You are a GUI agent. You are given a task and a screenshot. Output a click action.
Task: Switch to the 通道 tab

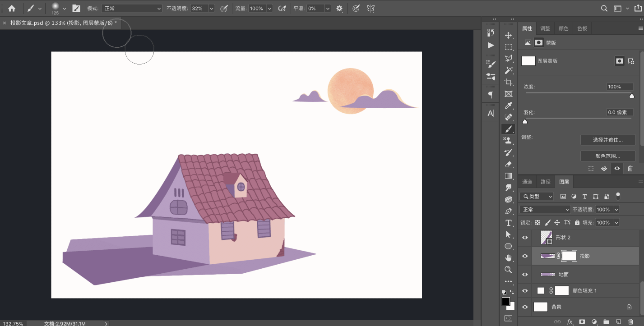point(527,182)
